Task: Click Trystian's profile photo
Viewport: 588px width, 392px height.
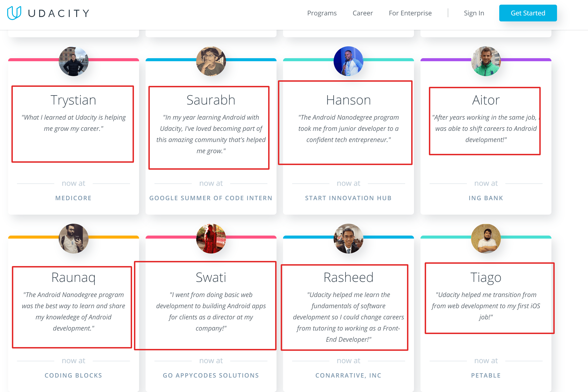Action: point(74,61)
